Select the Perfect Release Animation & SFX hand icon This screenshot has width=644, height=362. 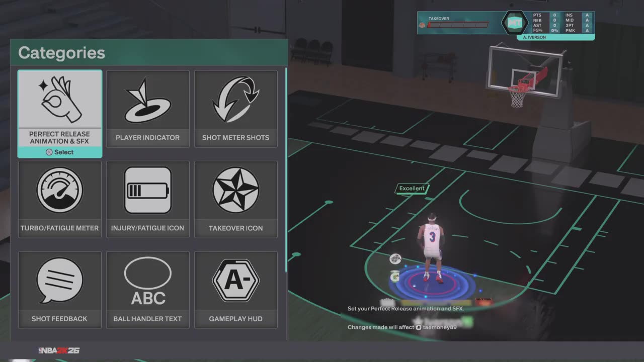click(x=60, y=100)
